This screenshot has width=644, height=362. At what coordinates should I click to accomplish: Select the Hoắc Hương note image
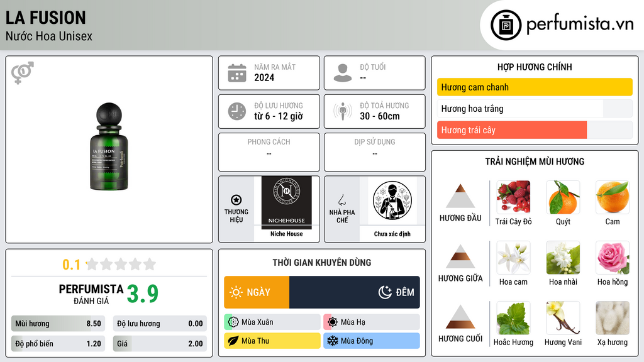coord(513,317)
